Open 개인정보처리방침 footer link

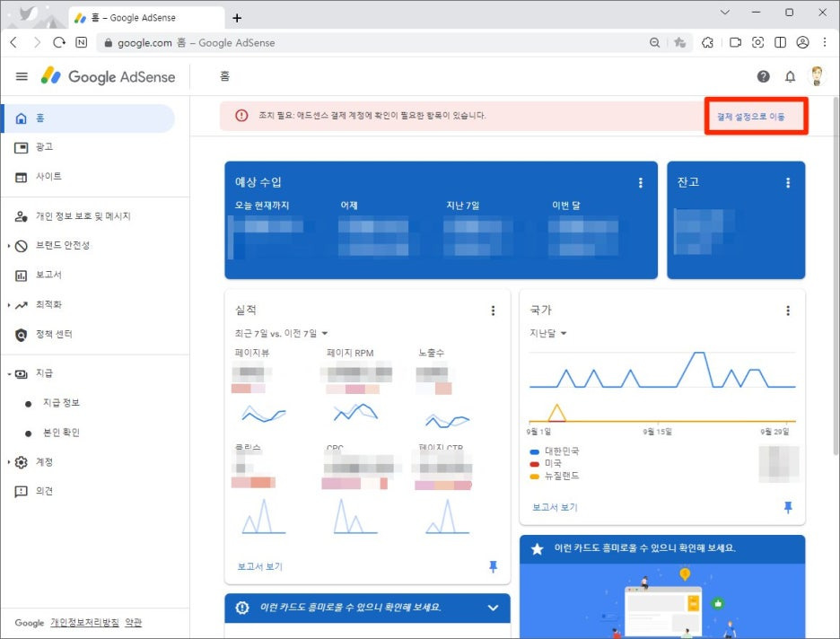(x=84, y=622)
